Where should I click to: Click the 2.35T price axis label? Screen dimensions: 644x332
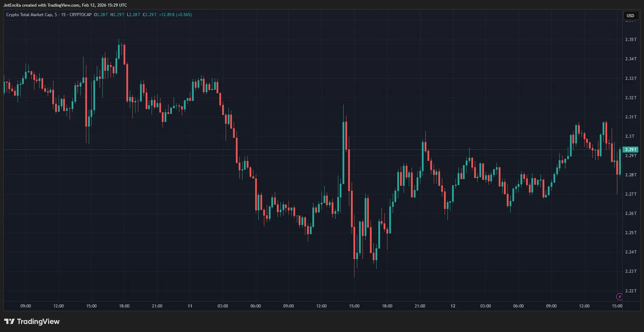click(x=631, y=40)
